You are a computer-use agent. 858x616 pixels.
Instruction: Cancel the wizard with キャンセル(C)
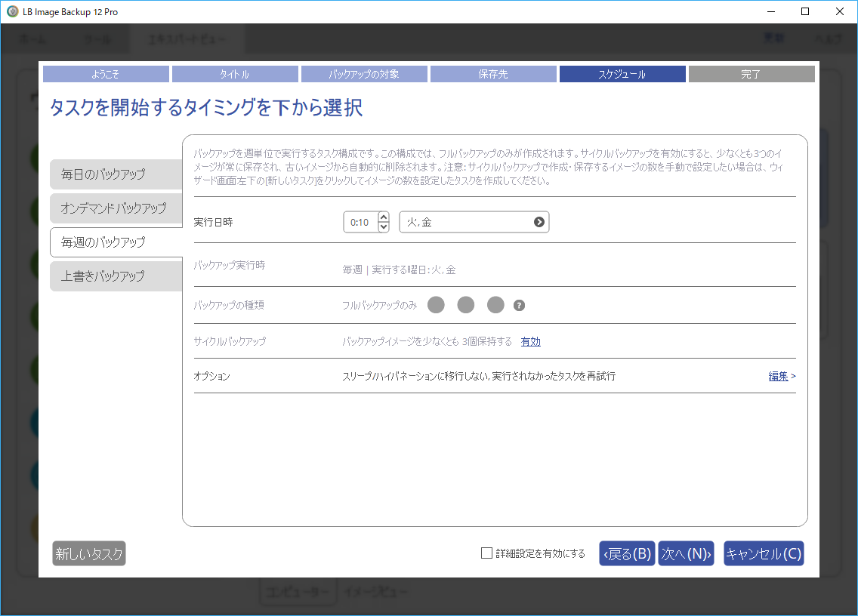point(763,554)
